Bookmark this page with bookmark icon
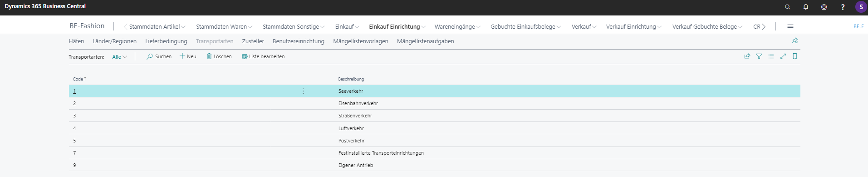This screenshot has height=177, width=868. [x=795, y=56]
